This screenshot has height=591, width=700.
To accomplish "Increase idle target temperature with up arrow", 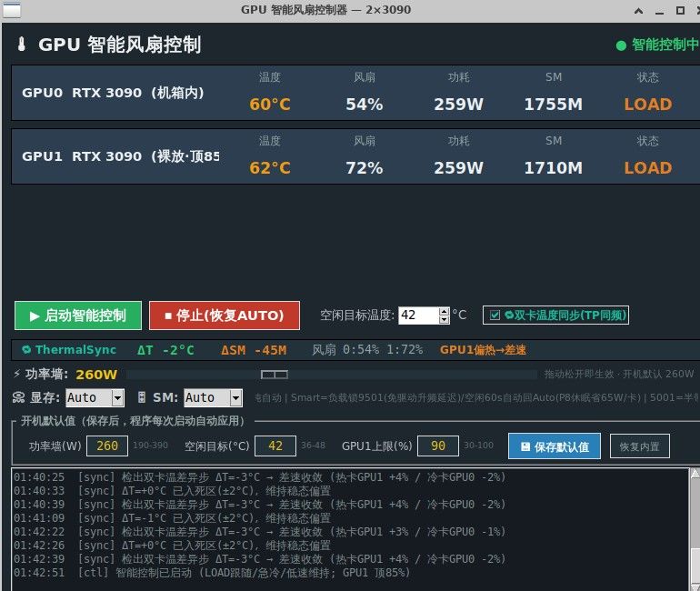I will coord(444,311).
